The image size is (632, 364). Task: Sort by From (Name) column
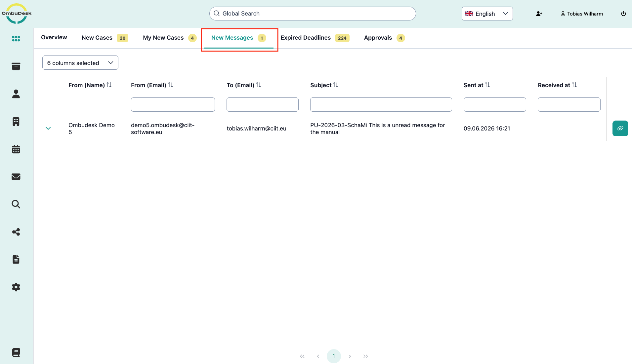(109, 85)
